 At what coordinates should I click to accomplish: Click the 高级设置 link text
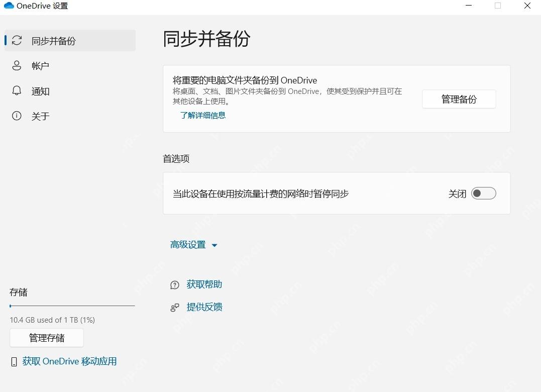[188, 245]
